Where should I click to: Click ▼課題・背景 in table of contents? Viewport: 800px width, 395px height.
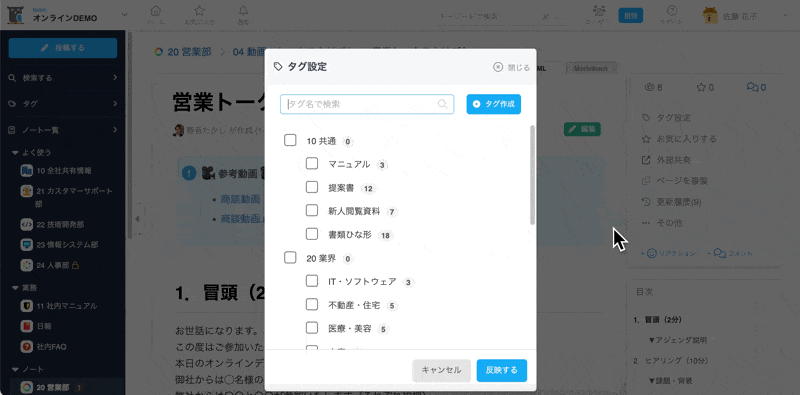coord(670,381)
